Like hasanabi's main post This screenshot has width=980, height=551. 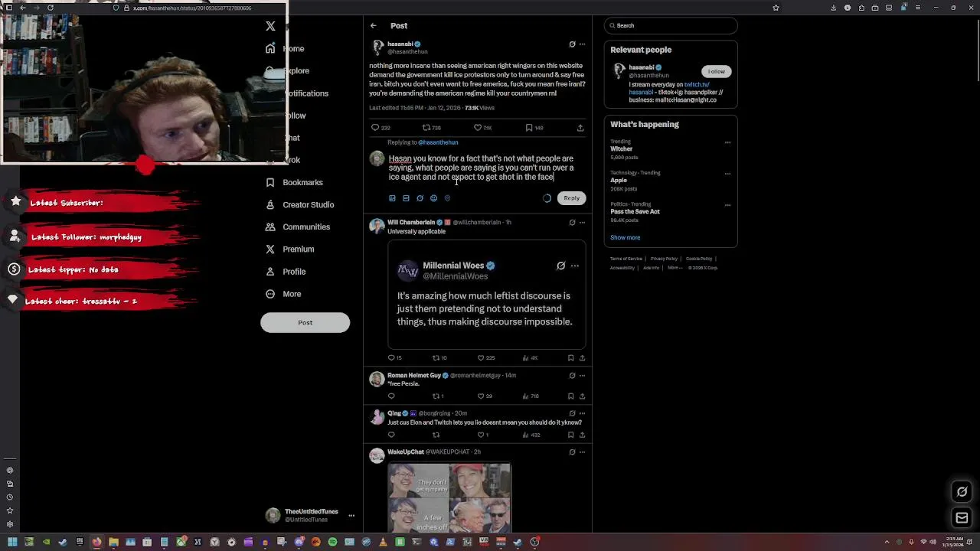click(x=482, y=128)
